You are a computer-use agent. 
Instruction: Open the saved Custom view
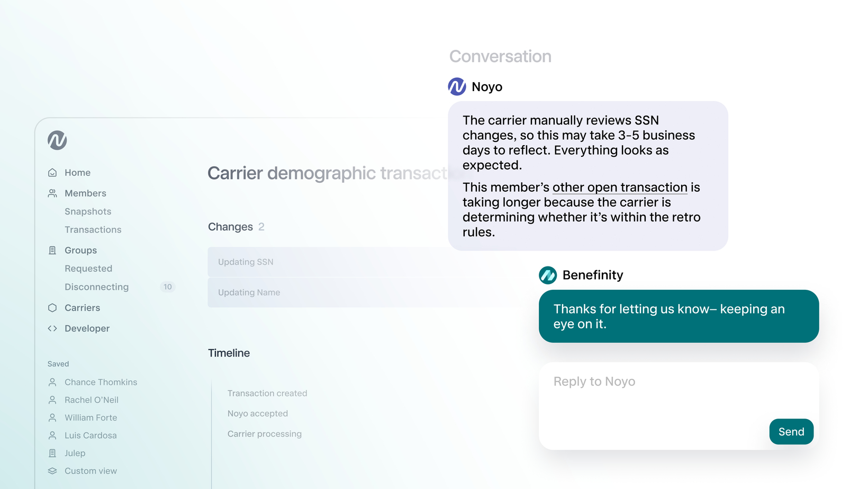[91, 471]
